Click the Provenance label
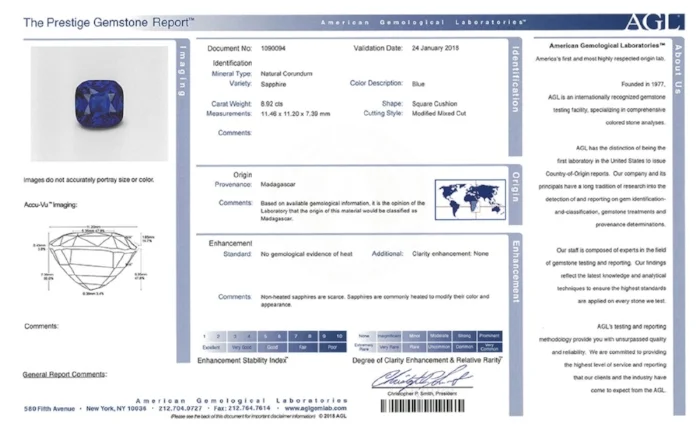This screenshot has width=700, height=424. click(233, 184)
